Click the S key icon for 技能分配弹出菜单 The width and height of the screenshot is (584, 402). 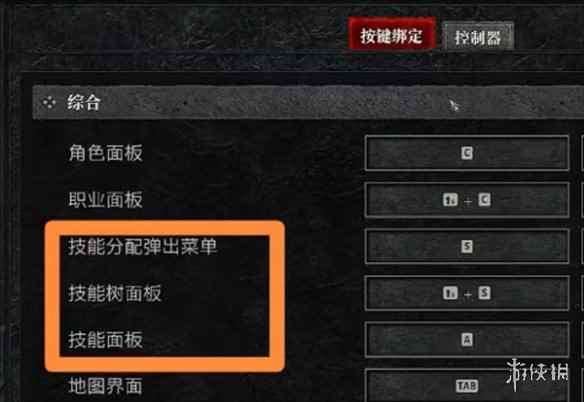tap(467, 246)
